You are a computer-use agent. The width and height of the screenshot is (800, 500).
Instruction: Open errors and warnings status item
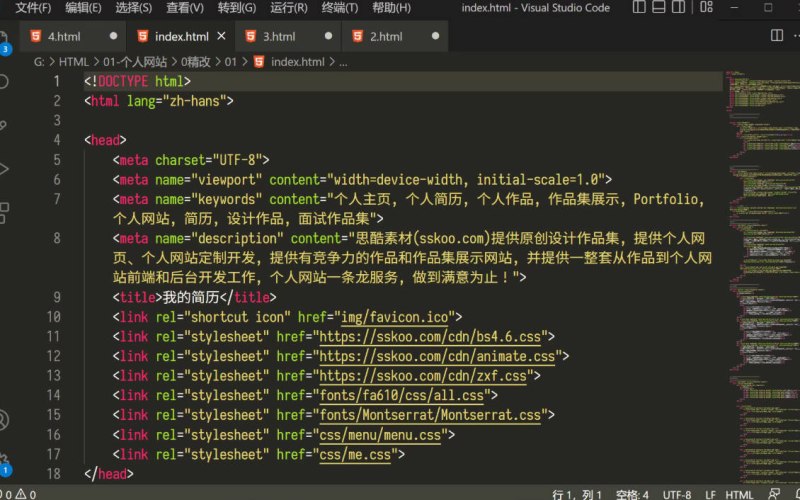[19, 494]
